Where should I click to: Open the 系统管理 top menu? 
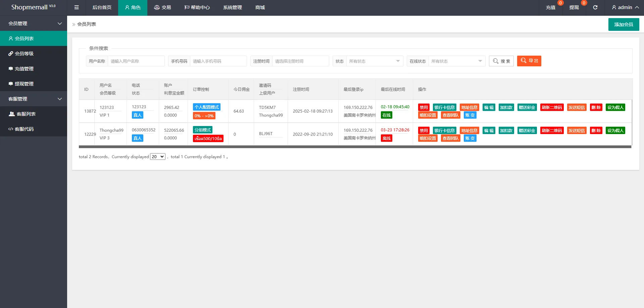tap(232, 7)
